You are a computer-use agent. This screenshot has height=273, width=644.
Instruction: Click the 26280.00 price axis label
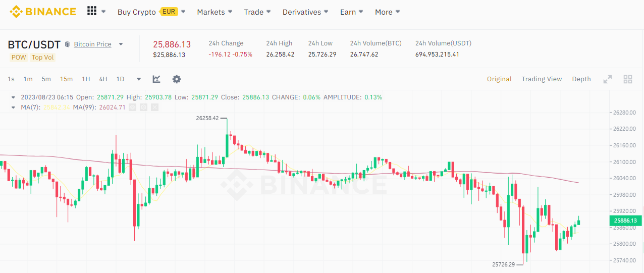click(624, 113)
